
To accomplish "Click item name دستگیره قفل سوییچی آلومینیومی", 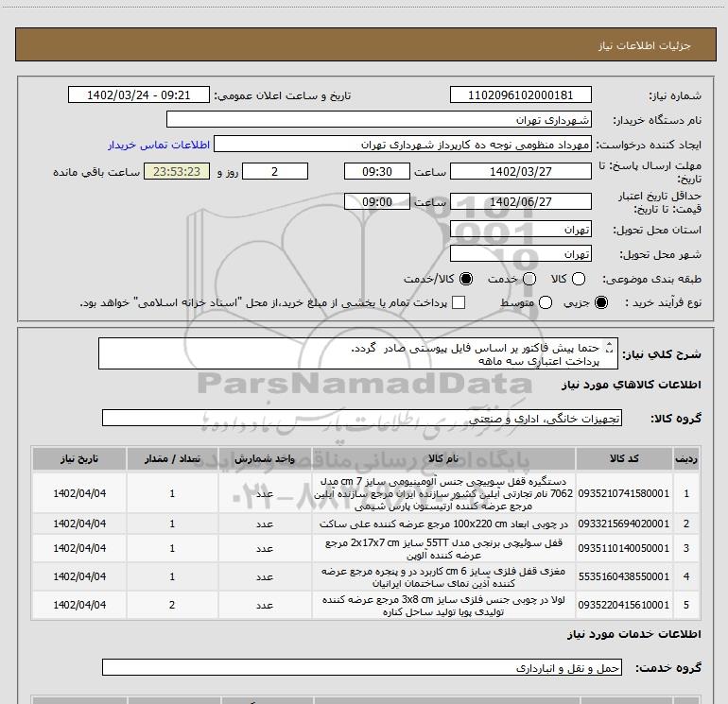I will (443, 493).
